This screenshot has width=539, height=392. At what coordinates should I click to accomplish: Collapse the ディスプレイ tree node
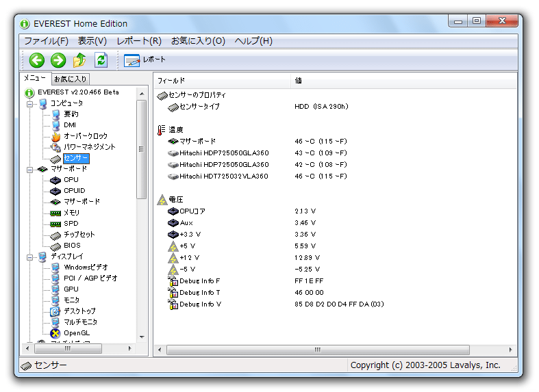[30, 257]
